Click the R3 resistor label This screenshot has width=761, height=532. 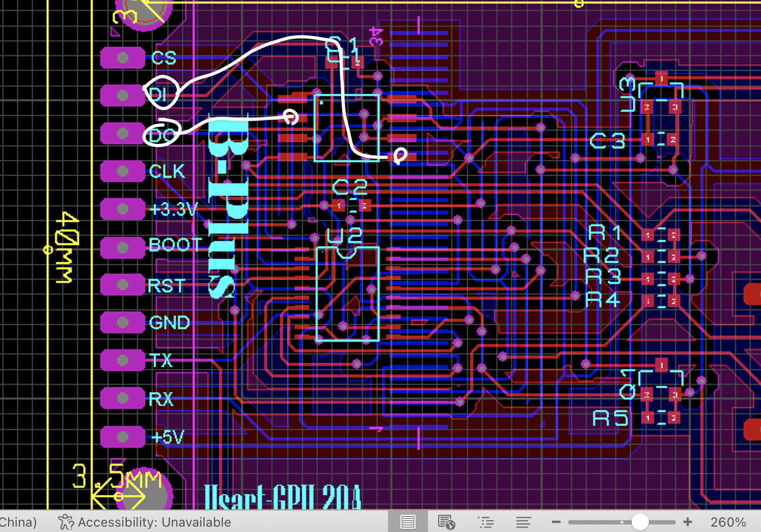[x=604, y=277]
